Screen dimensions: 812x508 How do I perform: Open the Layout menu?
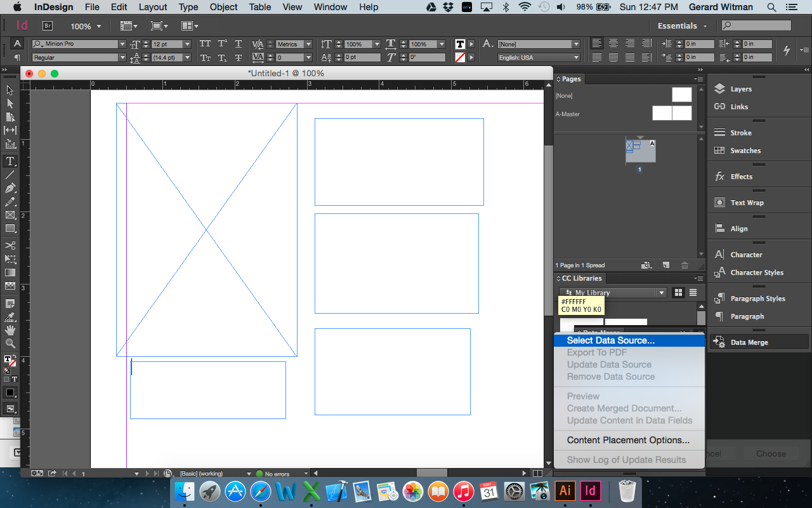coord(153,7)
